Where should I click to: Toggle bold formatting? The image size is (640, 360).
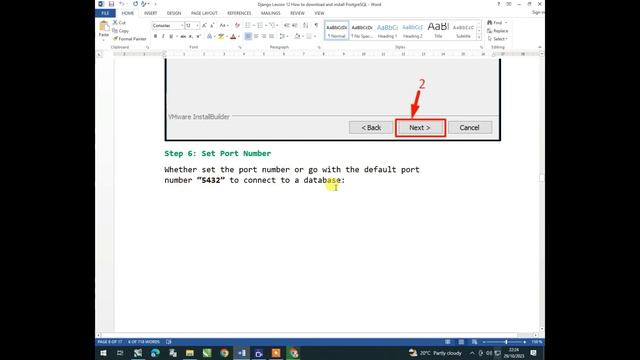pos(156,36)
